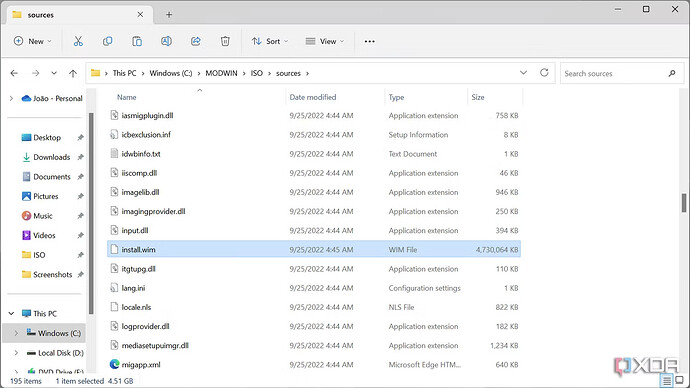Select the mediasetupuimgr.dll file
This screenshot has height=388, width=690.
[314, 345]
